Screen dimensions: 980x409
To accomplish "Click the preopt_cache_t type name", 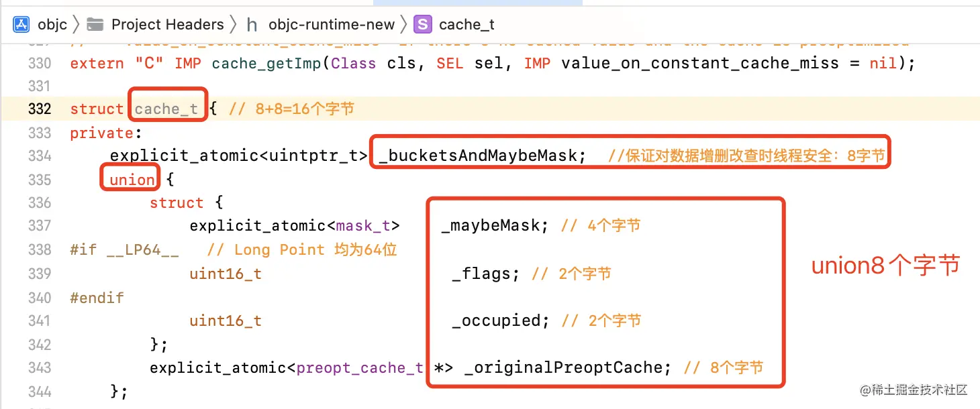I will (360, 368).
